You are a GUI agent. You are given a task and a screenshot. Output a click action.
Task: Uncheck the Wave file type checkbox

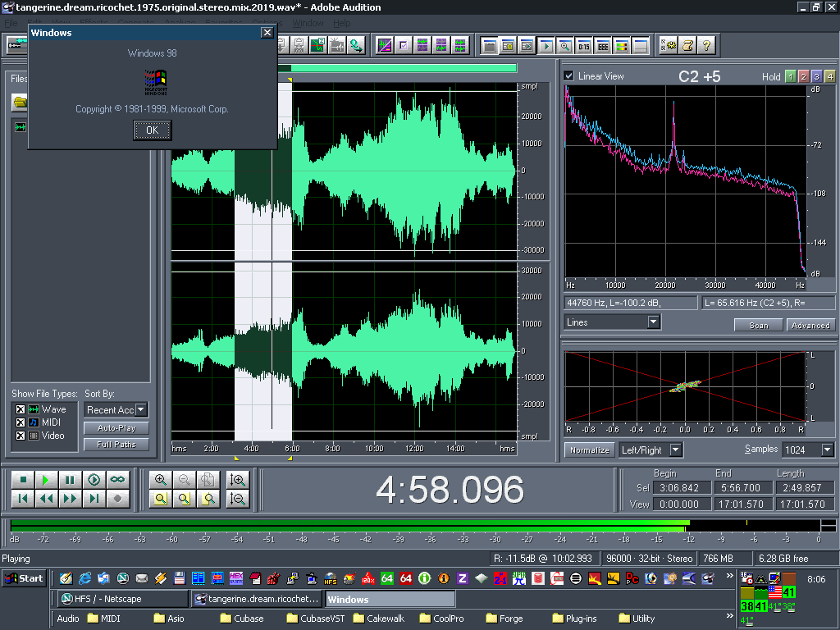point(21,409)
